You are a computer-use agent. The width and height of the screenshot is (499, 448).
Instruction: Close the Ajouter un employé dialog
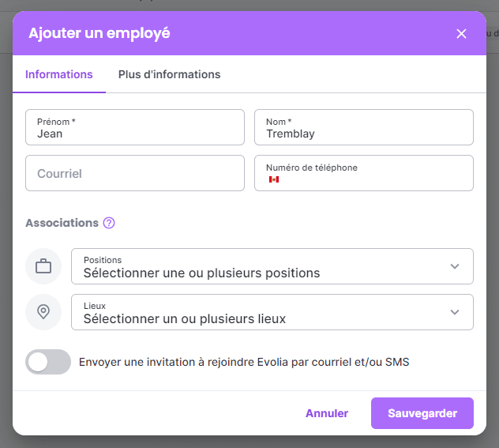click(462, 33)
